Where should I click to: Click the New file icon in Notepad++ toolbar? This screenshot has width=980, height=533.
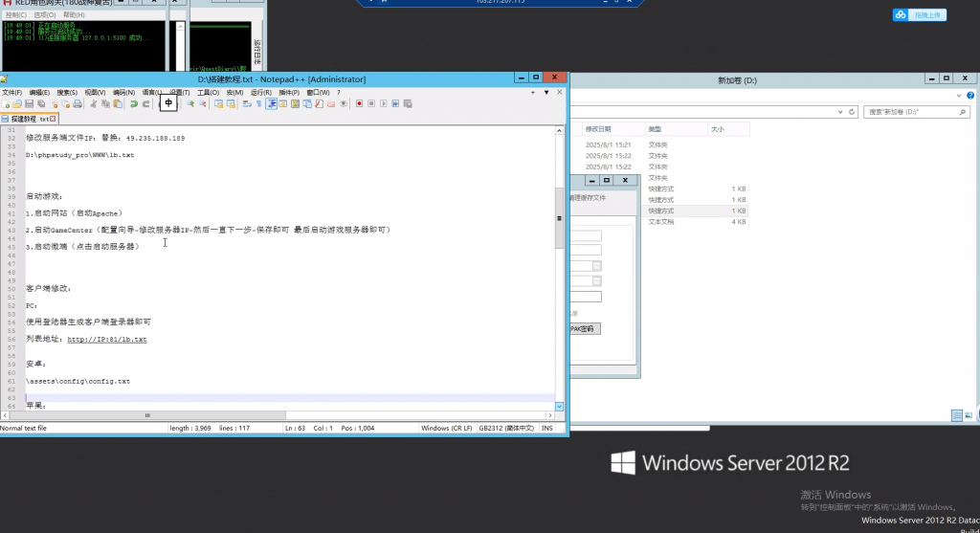point(6,103)
